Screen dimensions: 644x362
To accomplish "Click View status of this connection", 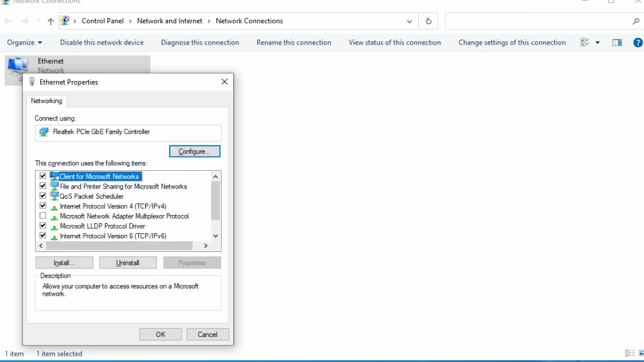I will click(395, 43).
